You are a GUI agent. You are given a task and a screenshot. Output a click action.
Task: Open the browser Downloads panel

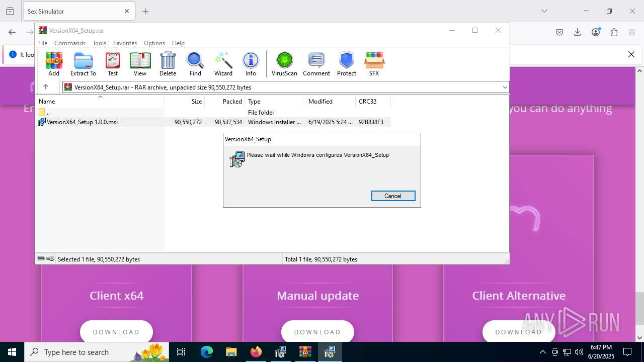[578, 32]
